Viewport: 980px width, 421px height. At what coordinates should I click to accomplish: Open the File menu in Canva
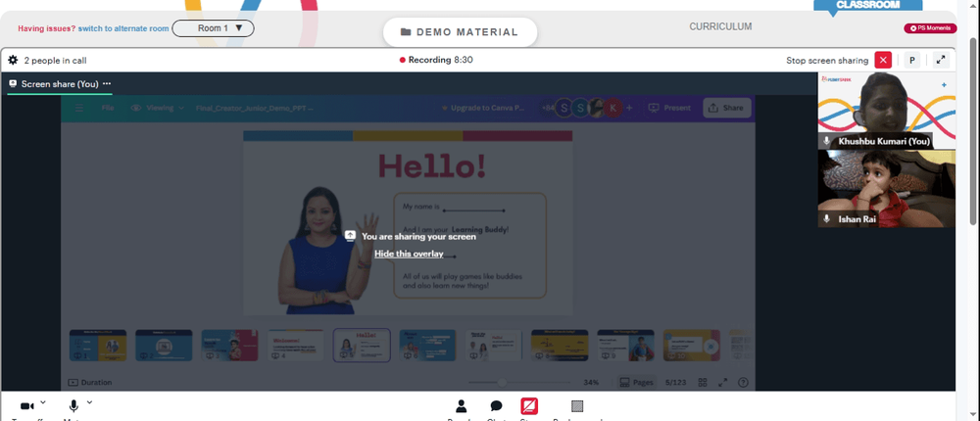(x=108, y=108)
